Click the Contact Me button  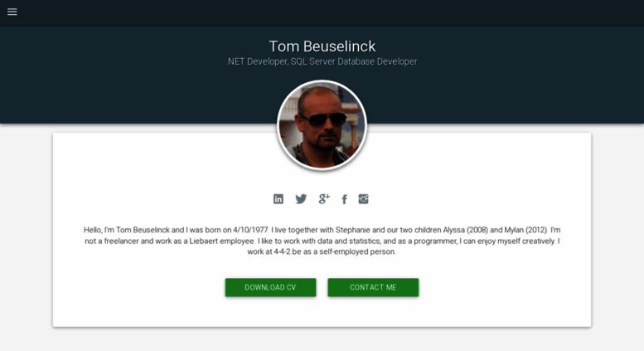click(x=373, y=287)
